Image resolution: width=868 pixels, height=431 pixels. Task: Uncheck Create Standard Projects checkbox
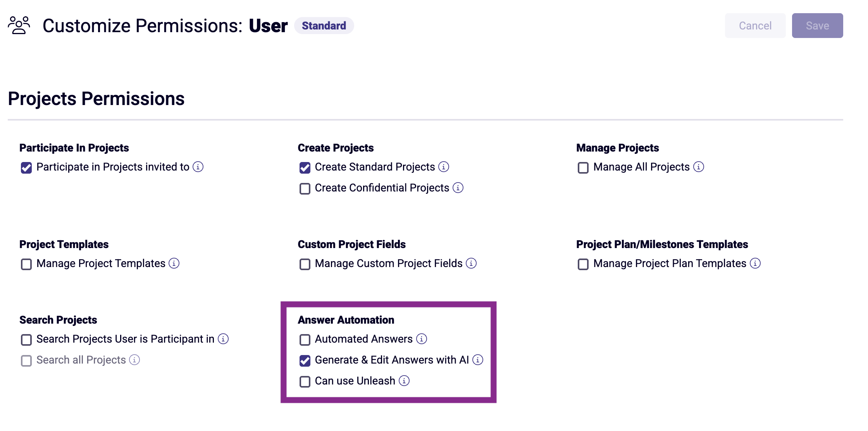(x=305, y=168)
